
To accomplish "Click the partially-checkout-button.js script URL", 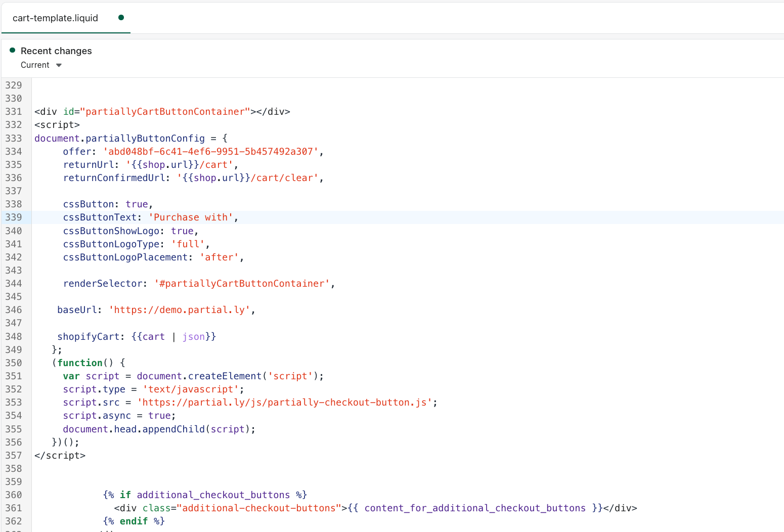I will [286, 402].
